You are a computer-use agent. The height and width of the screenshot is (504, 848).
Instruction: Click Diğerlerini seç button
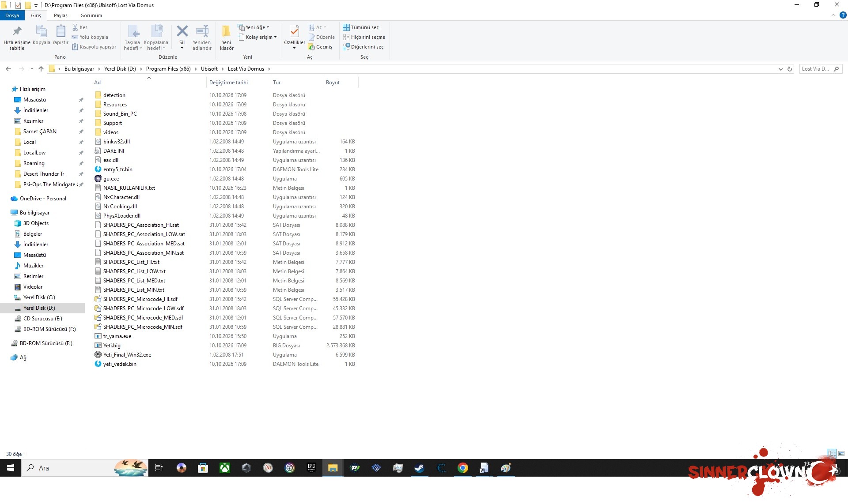pos(363,47)
